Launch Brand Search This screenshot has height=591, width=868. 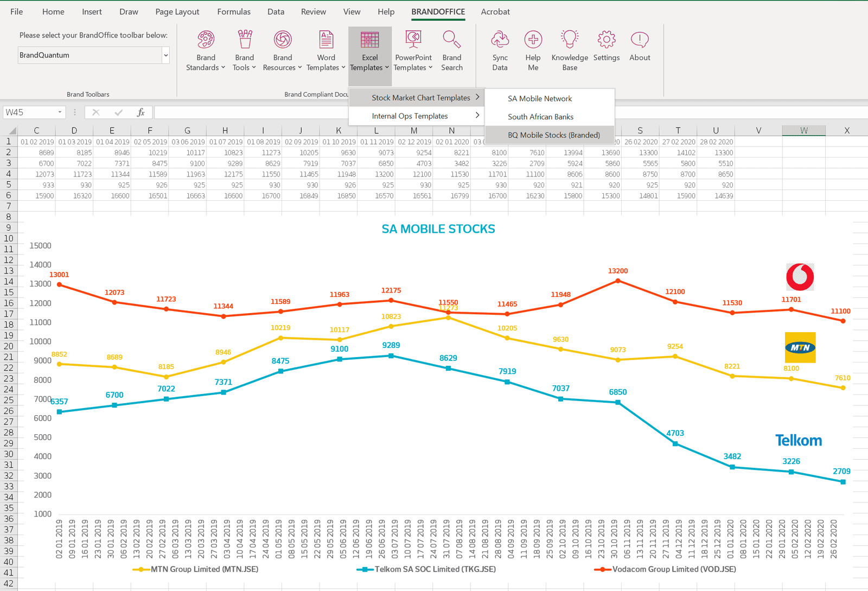click(x=452, y=51)
